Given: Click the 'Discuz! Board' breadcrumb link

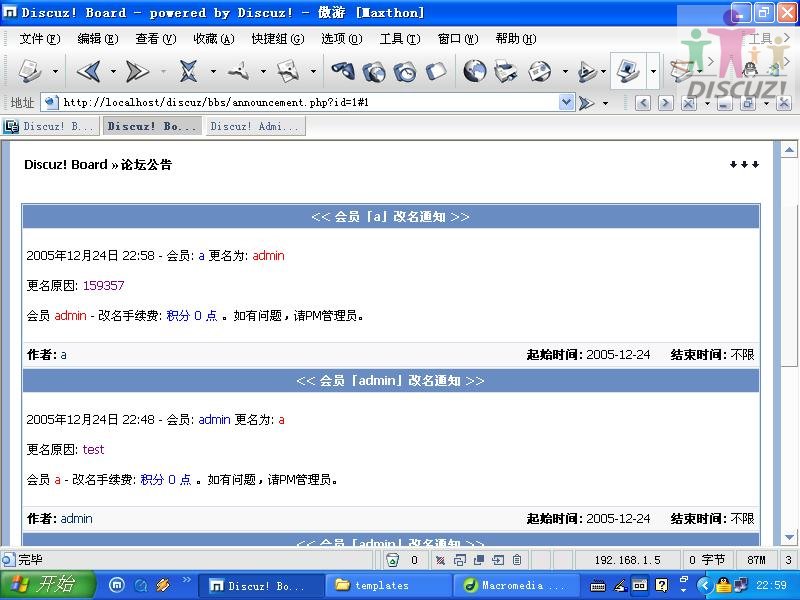Looking at the screenshot, I should click(66, 165).
